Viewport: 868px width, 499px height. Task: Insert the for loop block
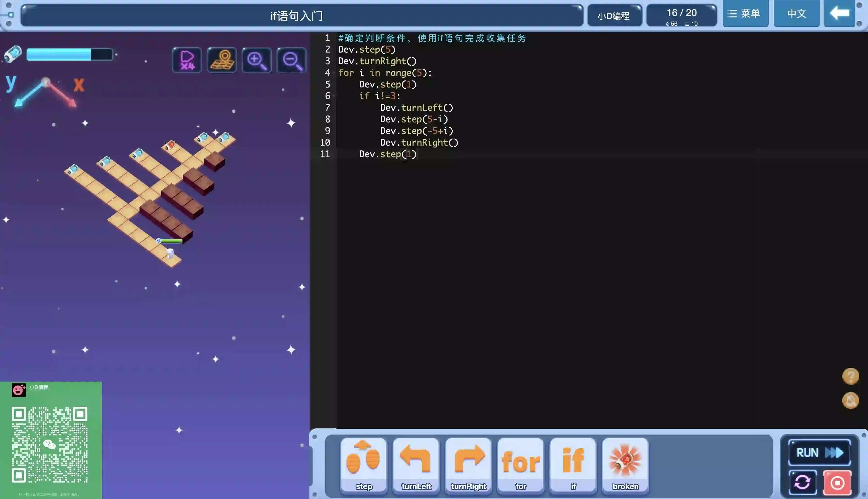[521, 464]
